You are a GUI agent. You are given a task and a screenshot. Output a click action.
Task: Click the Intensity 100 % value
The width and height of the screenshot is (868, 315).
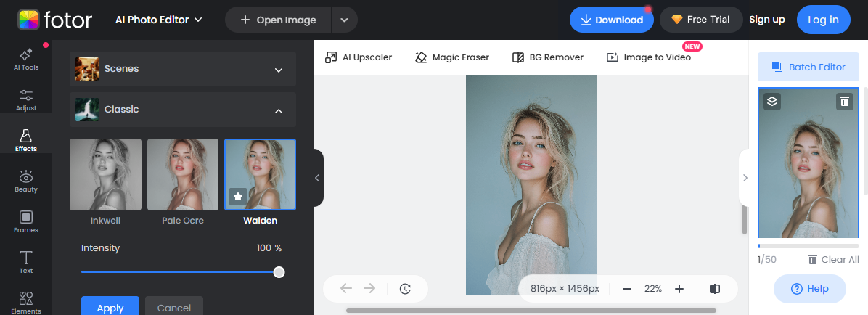pos(269,248)
